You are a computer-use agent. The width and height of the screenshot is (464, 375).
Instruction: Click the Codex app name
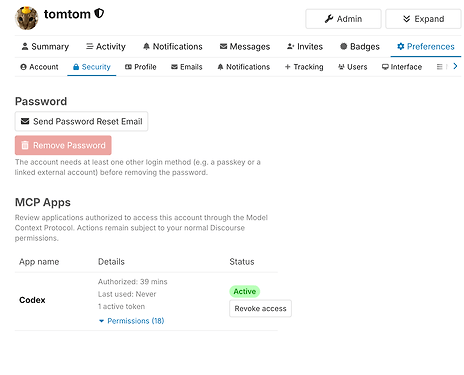(x=32, y=300)
